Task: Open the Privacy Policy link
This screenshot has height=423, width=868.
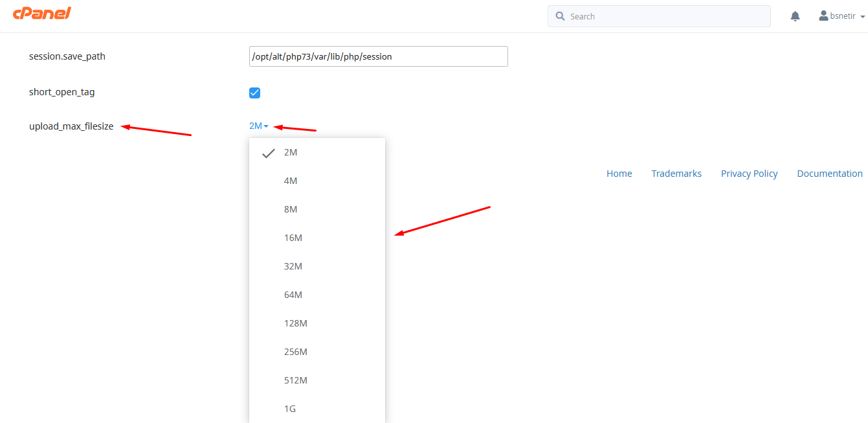Action: point(750,174)
